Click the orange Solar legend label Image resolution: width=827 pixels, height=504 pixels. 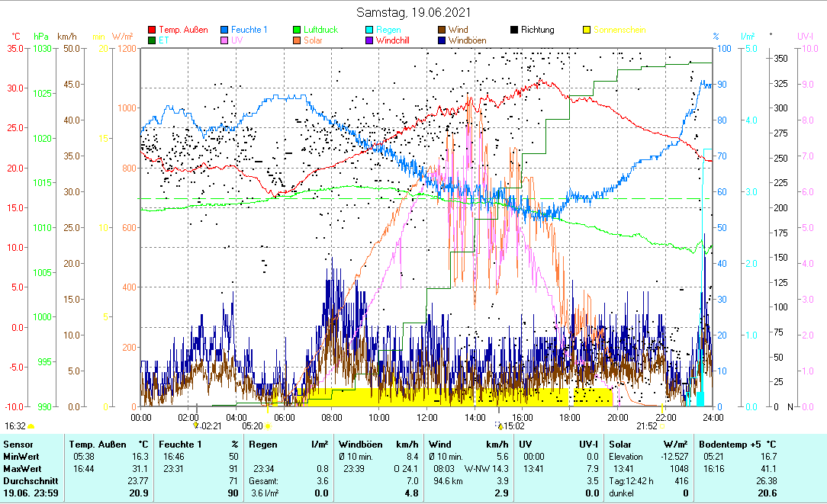click(314, 40)
